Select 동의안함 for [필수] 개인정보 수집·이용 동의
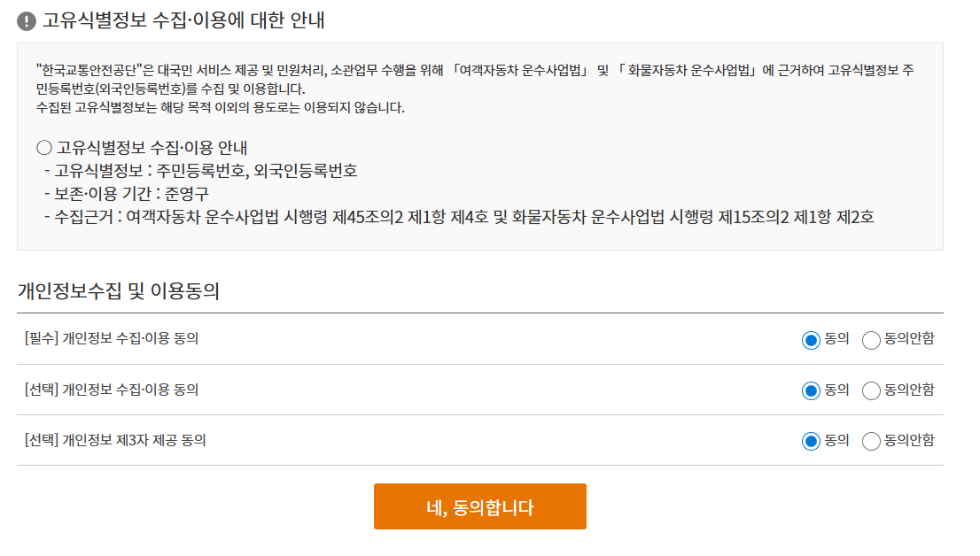 coord(871,338)
